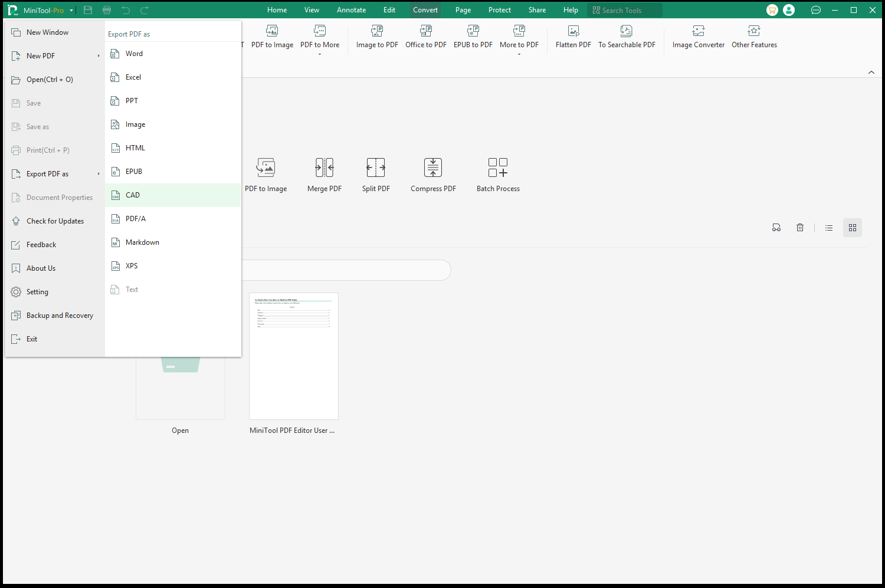Click the shopping cart icon
The width and height of the screenshot is (885, 588).
pyautogui.click(x=772, y=10)
